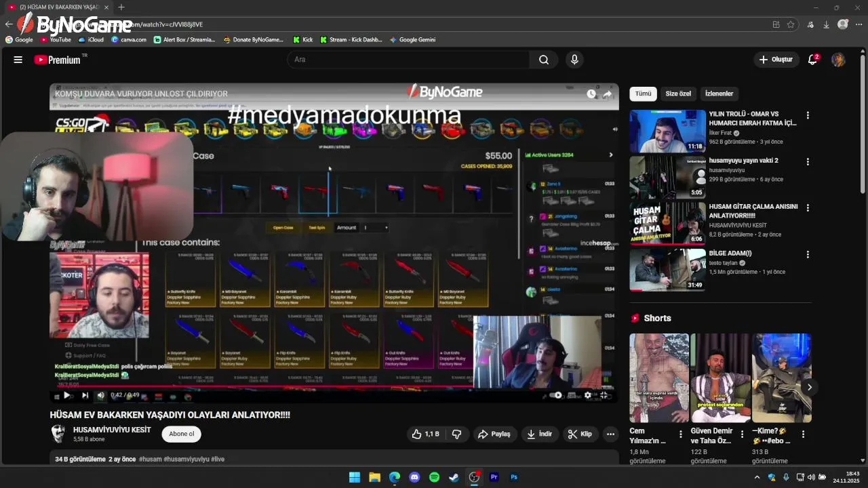Open HUSAMVİYUVİYU KESİT channel name
Image resolution: width=868 pixels, height=488 pixels.
pyautogui.click(x=112, y=430)
